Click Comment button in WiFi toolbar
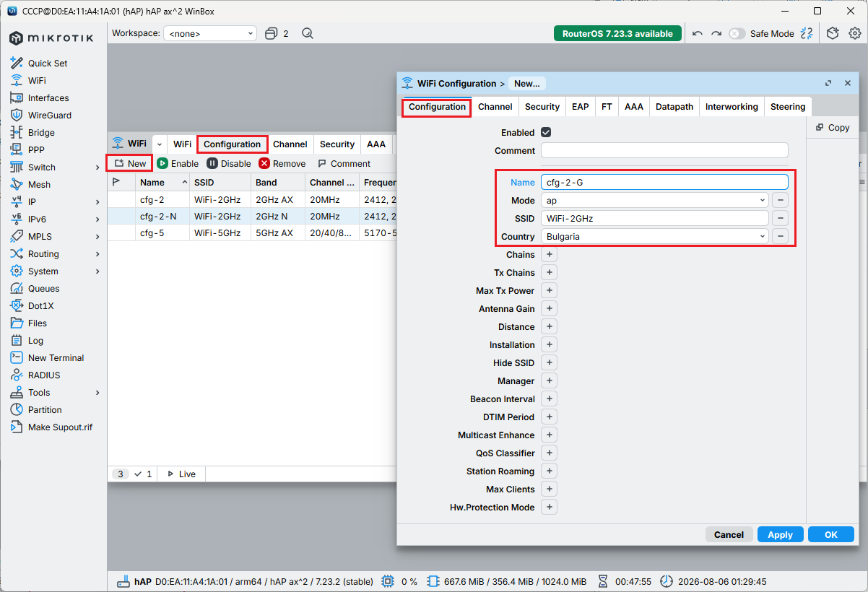The height and width of the screenshot is (592, 868). click(344, 163)
